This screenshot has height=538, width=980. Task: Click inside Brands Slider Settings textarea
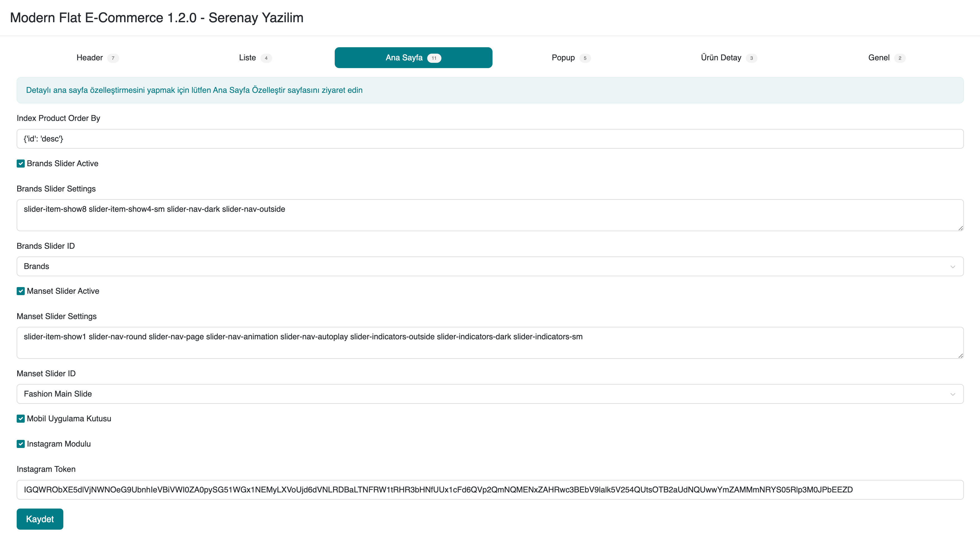point(490,215)
